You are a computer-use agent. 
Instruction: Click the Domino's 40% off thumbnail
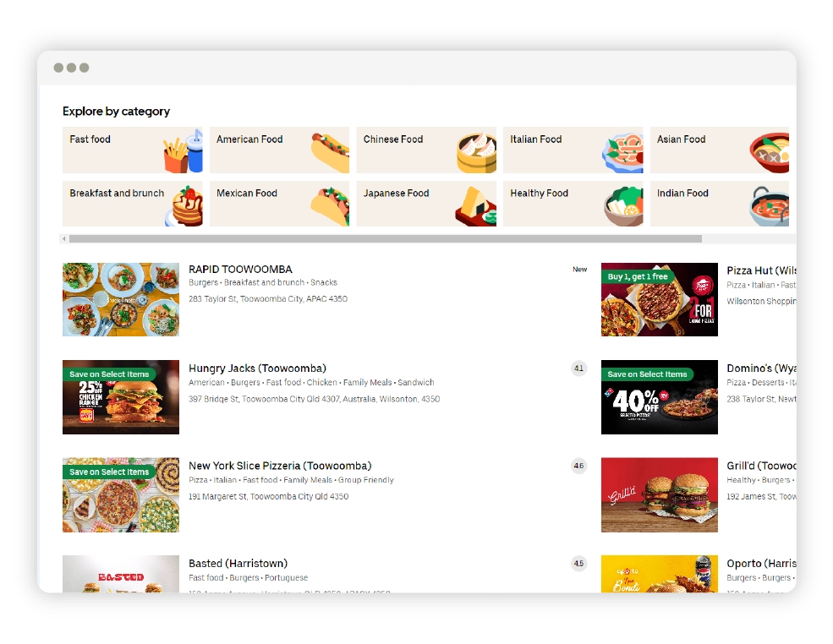pyautogui.click(x=660, y=397)
